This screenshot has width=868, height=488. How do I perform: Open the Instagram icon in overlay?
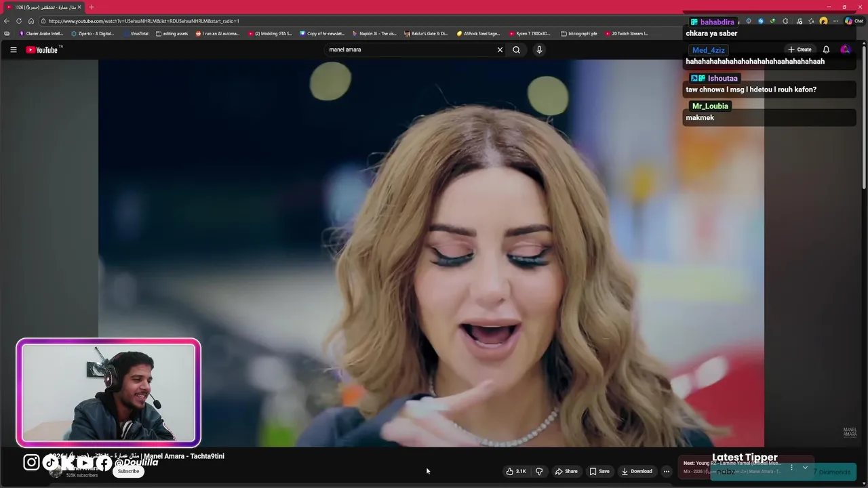coord(31,462)
